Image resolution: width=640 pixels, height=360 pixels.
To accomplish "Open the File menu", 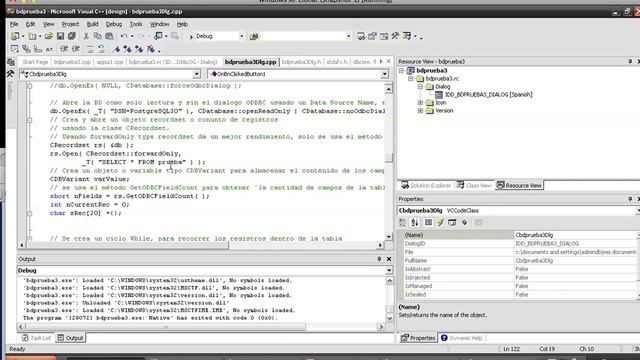I will [x=14, y=24].
